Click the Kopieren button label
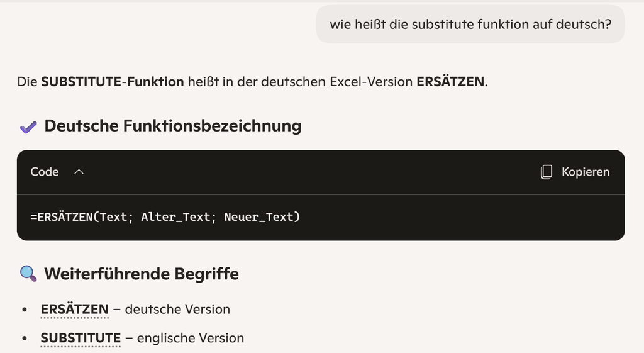 point(586,172)
